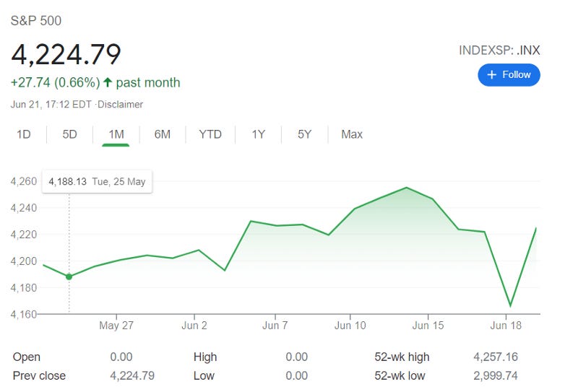Screen dimensions: 578x392
Task: Click the 4,220 y-axis label
Action: (24, 235)
